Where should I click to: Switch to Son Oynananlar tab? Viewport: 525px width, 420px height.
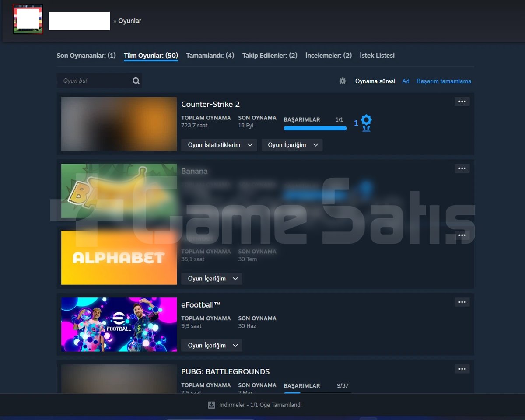click(x=86, y=56)
